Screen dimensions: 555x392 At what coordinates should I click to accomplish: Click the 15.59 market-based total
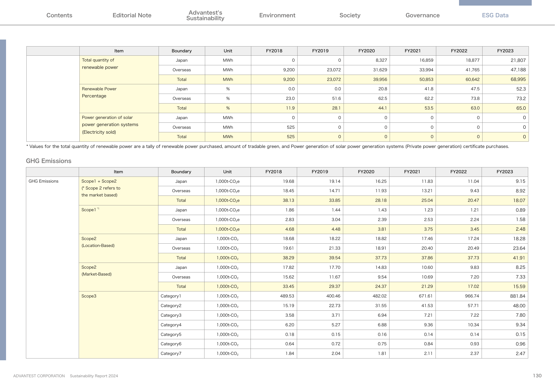[519, 287]
